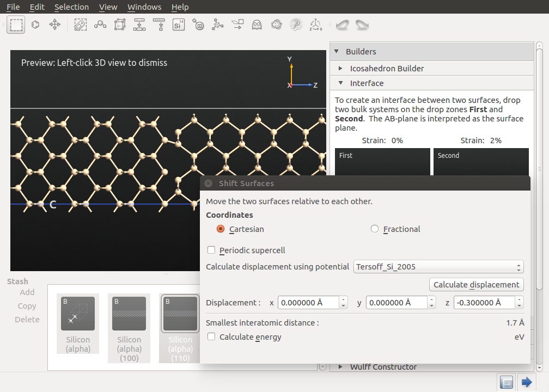Click the blue send-to arrow icon
549x392 pixels.
[526, 382]
